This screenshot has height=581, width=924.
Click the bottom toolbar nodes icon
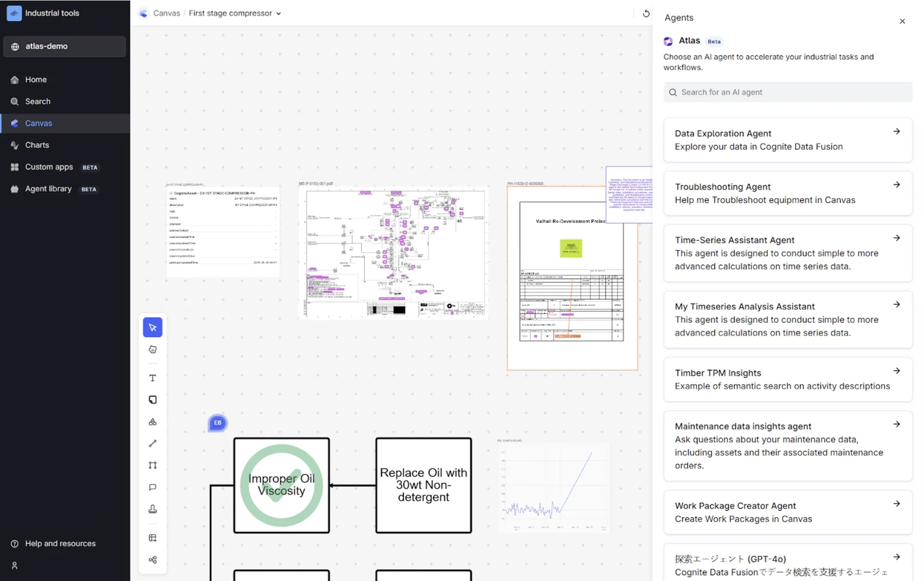[x=153, y=560]
